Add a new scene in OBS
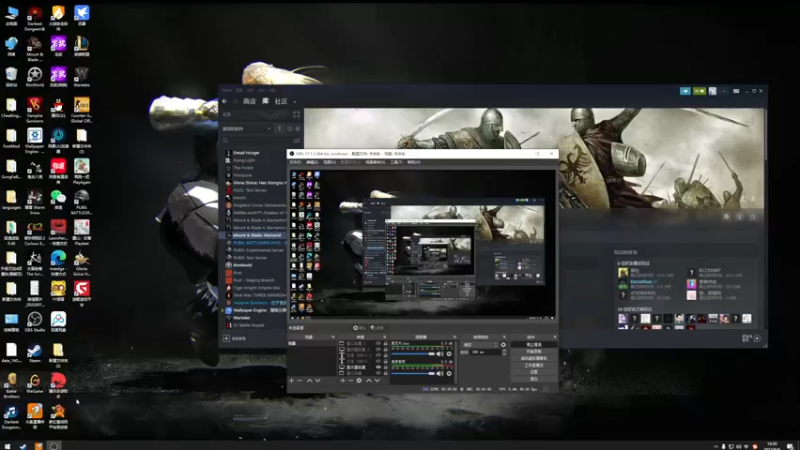 [291, 381]
